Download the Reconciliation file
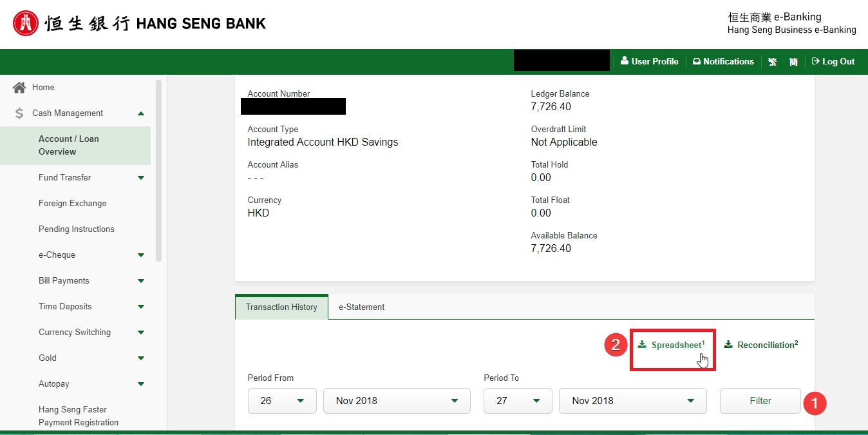This screenshot has height=435, width=868. 761,345
